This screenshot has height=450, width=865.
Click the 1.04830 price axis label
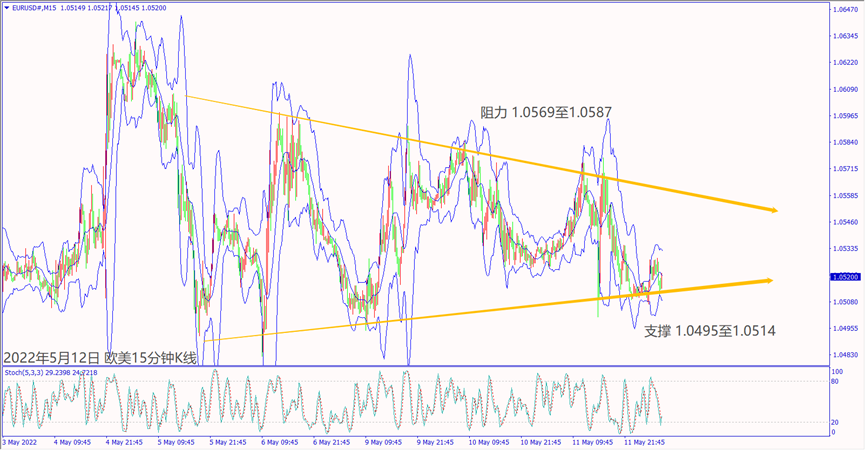[845, 355]
